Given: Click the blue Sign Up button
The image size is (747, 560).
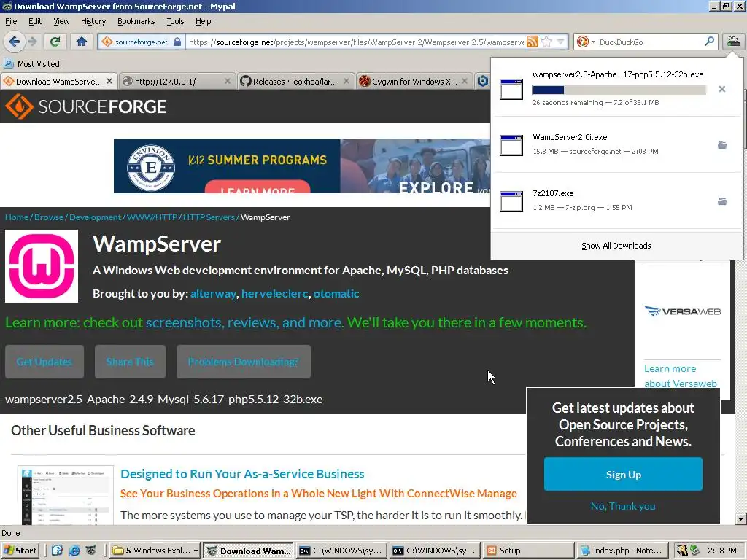Looking at the screenshot, I should click(x=623, y=474).
